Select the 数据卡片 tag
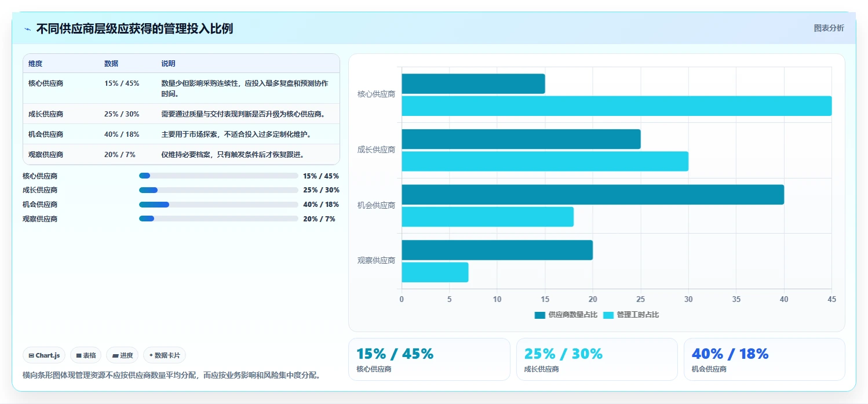This screenshot has width=868, height=404. pyautogui.click(x=165, y=355)
